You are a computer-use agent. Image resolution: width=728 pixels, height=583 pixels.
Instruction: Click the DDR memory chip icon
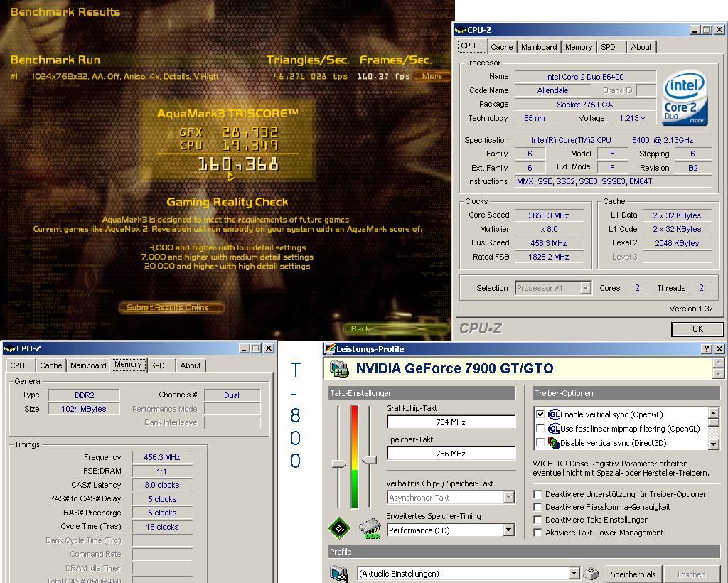tap(370, 529)
